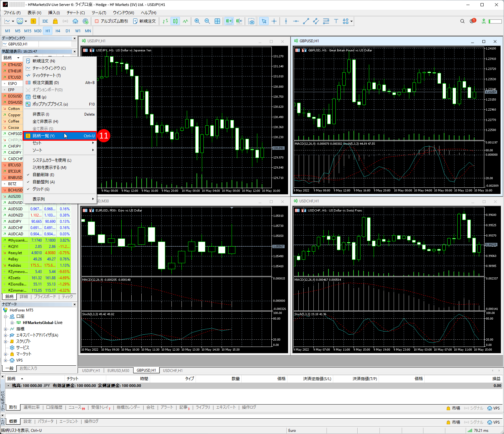Switch to the USDCHF,H1 chart tab
The height and width of the screenshot is (434, 504).
(x=173, y=371)
